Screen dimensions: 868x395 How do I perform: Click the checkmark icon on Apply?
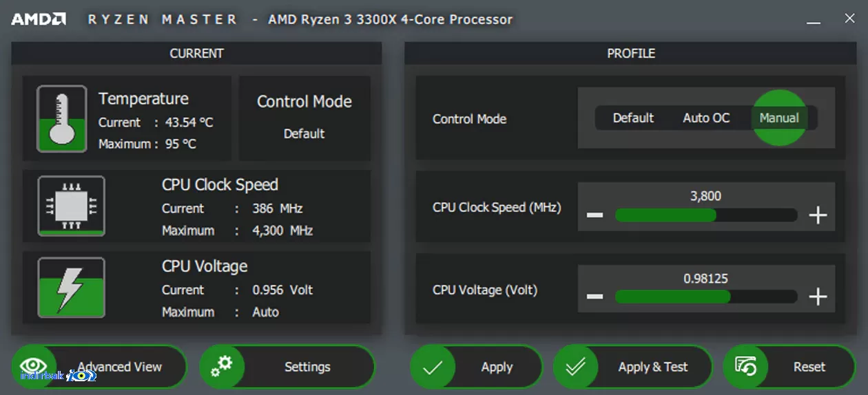click(x=433, y=367)
